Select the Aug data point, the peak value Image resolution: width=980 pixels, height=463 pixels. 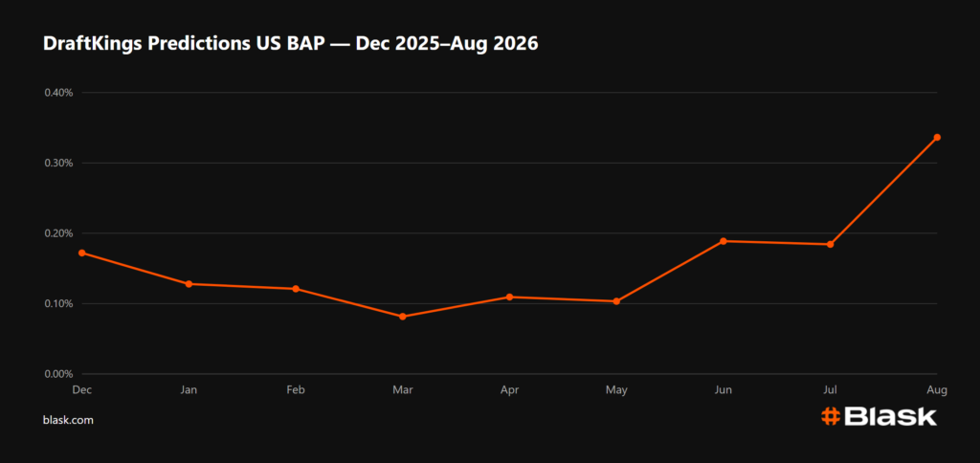click(937, 137)
